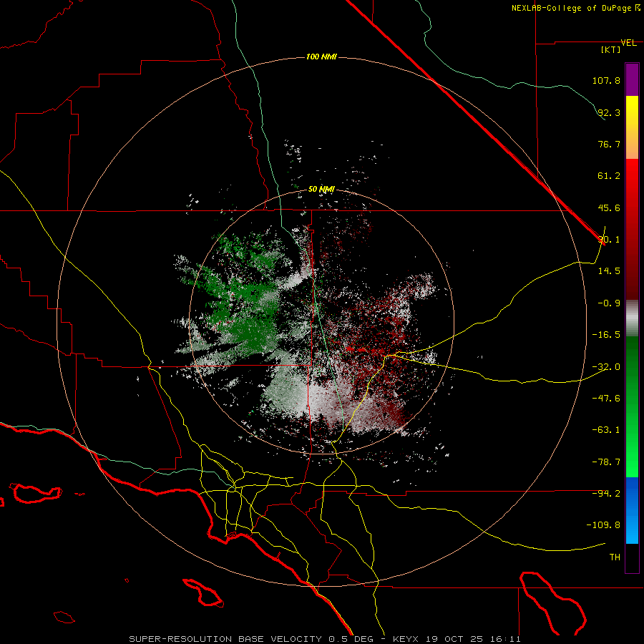Select the -16.5 scale value
Image resolution: width=644 pixels, height=644 pixels.
click(606, 335)
